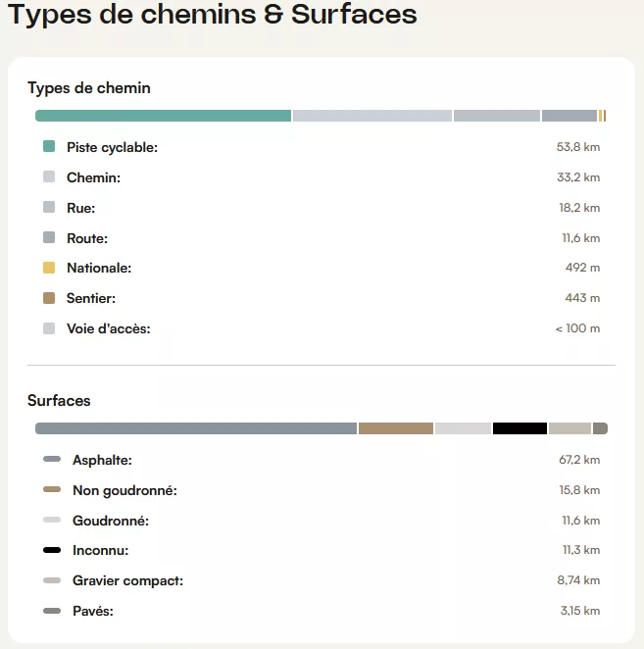
Task: Click the yellow Nationale legend swatch
Action: click(x=49, y=268)
